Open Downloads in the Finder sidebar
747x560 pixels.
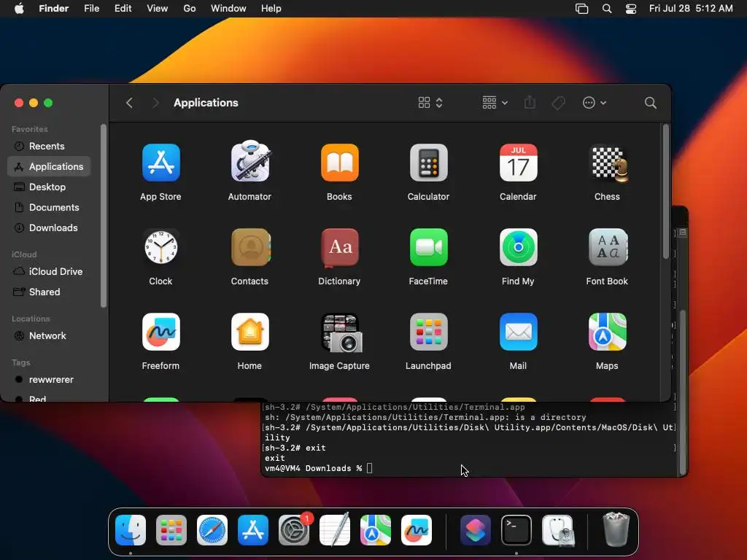click(49, 228)
